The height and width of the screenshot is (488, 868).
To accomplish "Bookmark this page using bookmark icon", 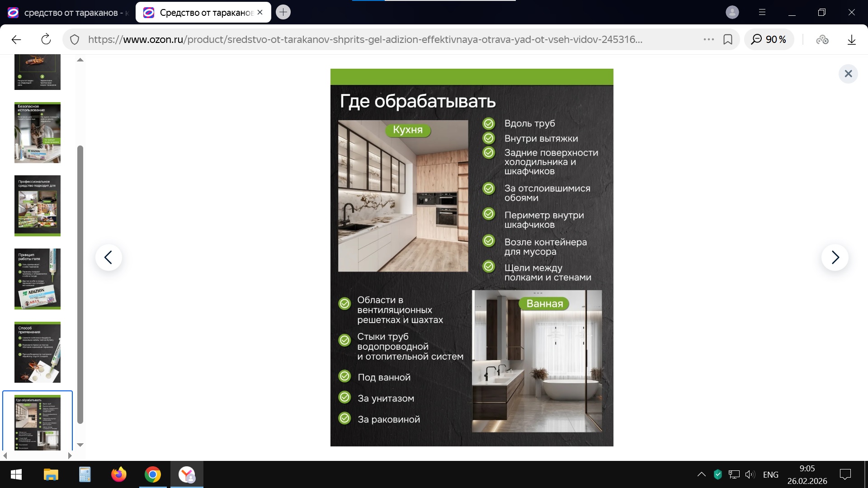I will pyautogui.click(x=728, y=40).
